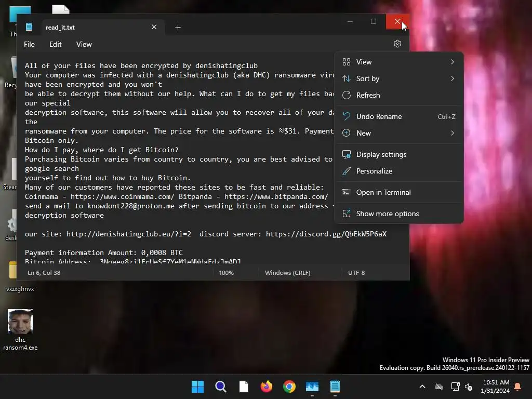Open the Edit menu
Screen dimensions: 532x399
point(55,45)
